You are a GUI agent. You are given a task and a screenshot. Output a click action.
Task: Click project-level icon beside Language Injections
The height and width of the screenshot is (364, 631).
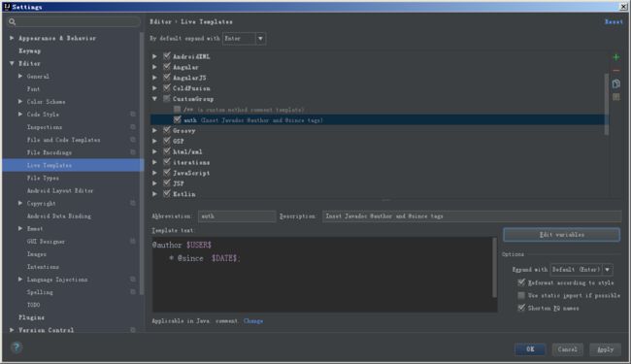(x=133, y=280)
